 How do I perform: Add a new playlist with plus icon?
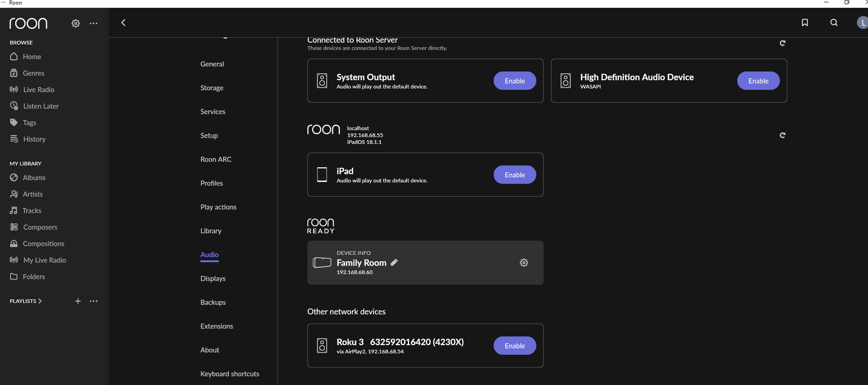[x=78, y=301]
